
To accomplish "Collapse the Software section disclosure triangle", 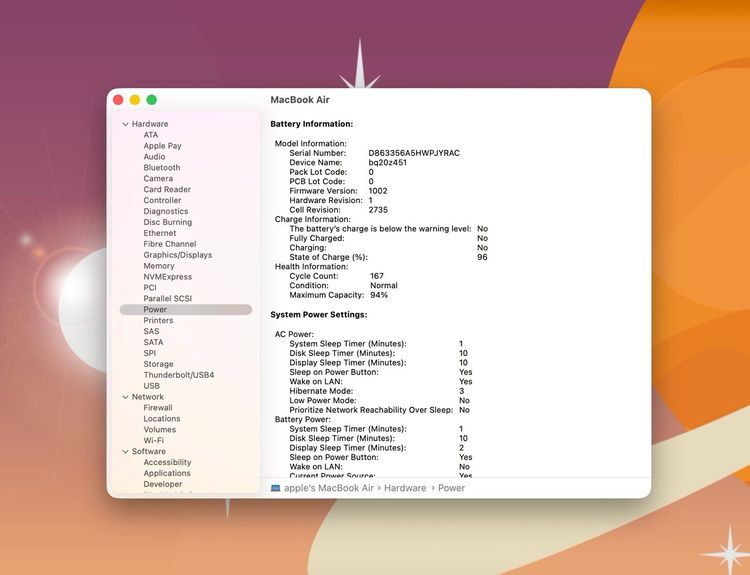I will click(125, 452).
